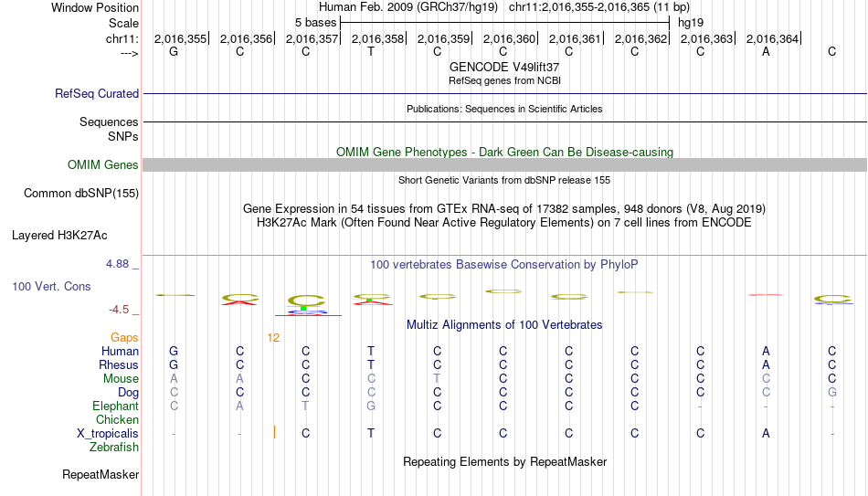Image resolution: width=868 pixels, height=496 pixels.
Task: Click the Window Position label
Action: [x=95, y=7]
